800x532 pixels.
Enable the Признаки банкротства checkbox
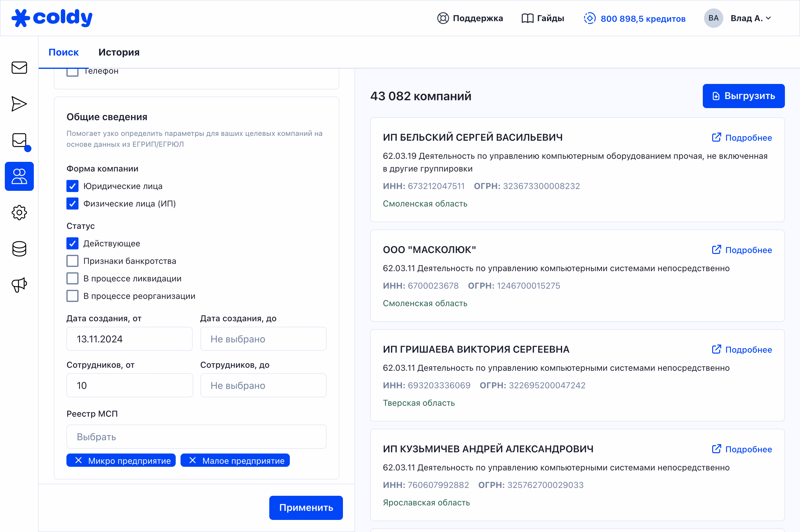tap(72, 261)
